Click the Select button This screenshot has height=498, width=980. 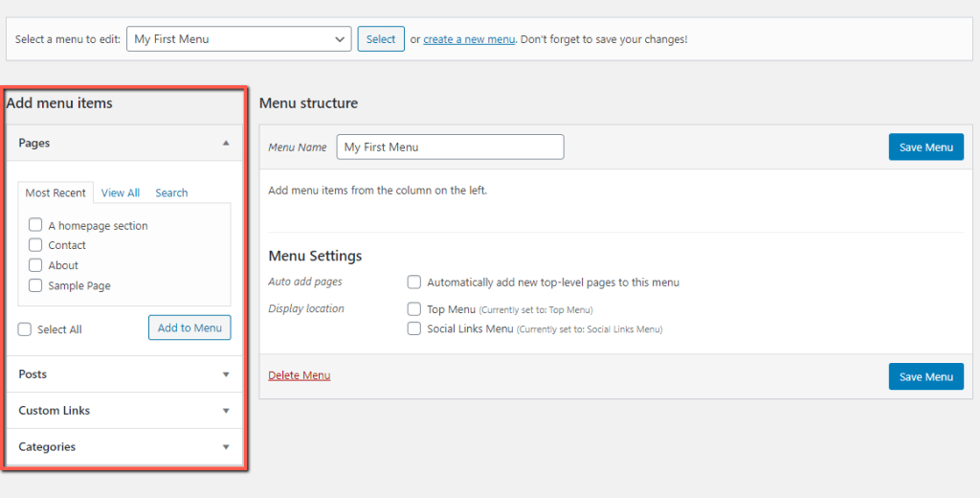click(381, 39)
